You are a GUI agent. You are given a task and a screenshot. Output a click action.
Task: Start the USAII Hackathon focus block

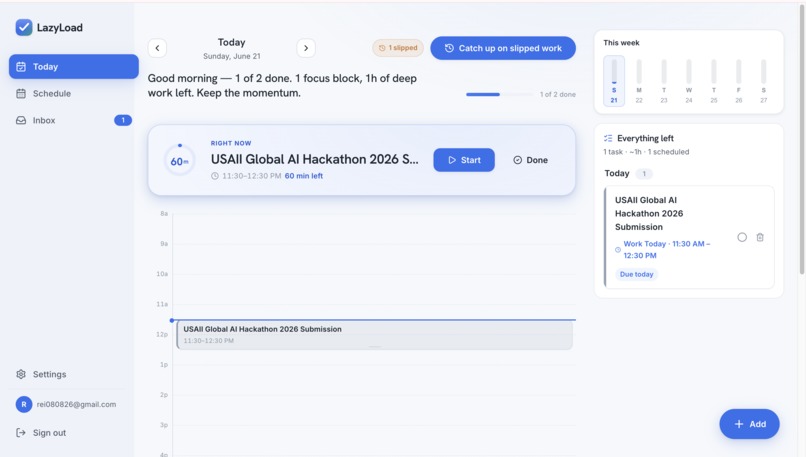[x=464, y=160]
